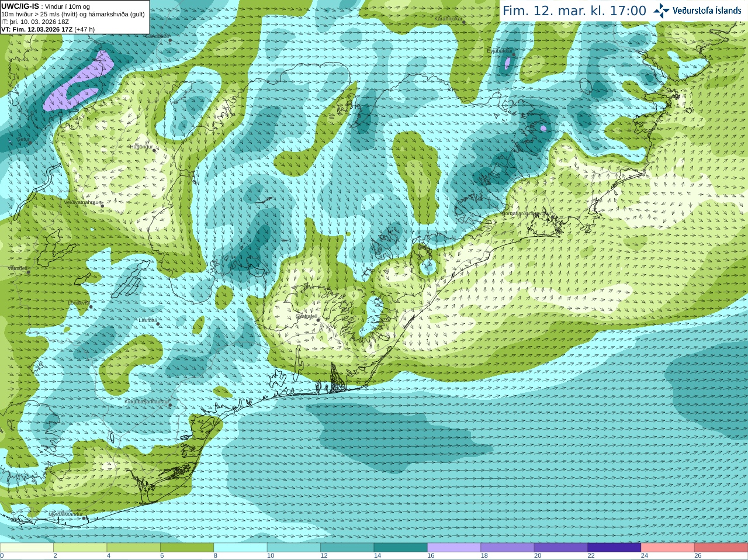Click the Kirkjubæjarklaustur station label

pyautogui.click(x=147, y=402)
